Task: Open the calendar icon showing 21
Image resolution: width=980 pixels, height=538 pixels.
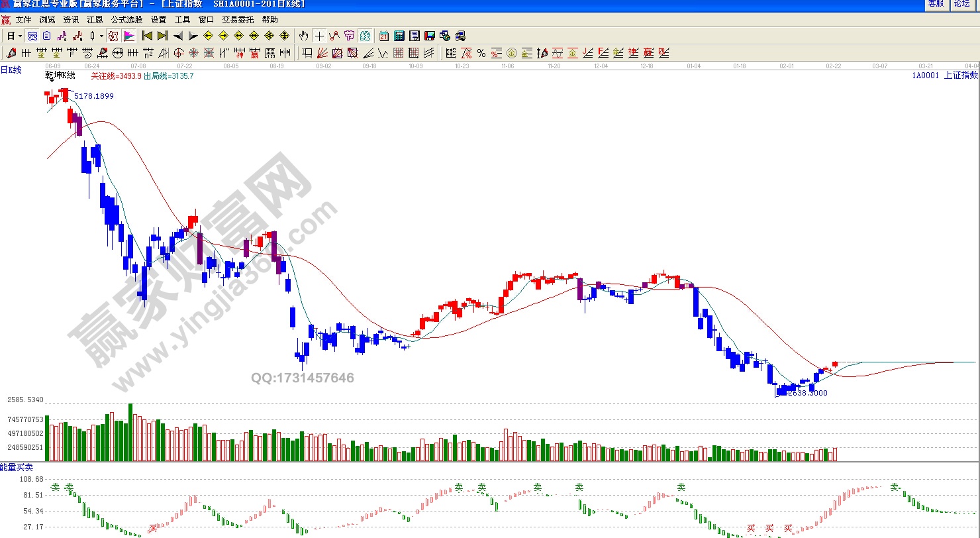Action: [384, 36]
